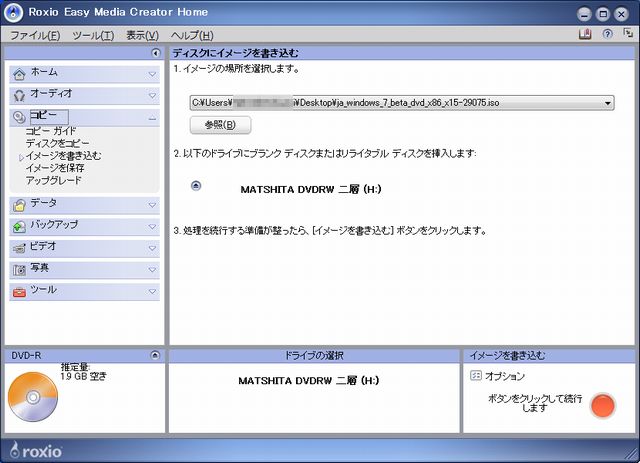Maximize the Roxio window
640x463 pixels.
[603, 15]
